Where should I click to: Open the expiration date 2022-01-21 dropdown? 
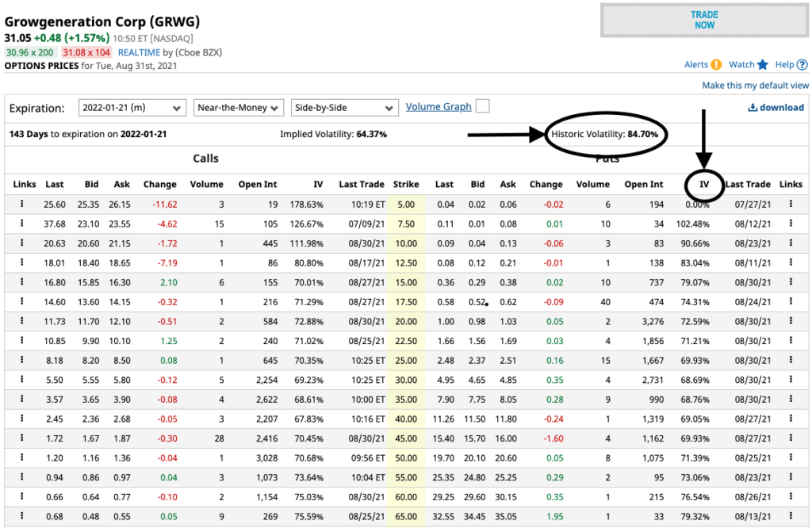pos(132,108)
